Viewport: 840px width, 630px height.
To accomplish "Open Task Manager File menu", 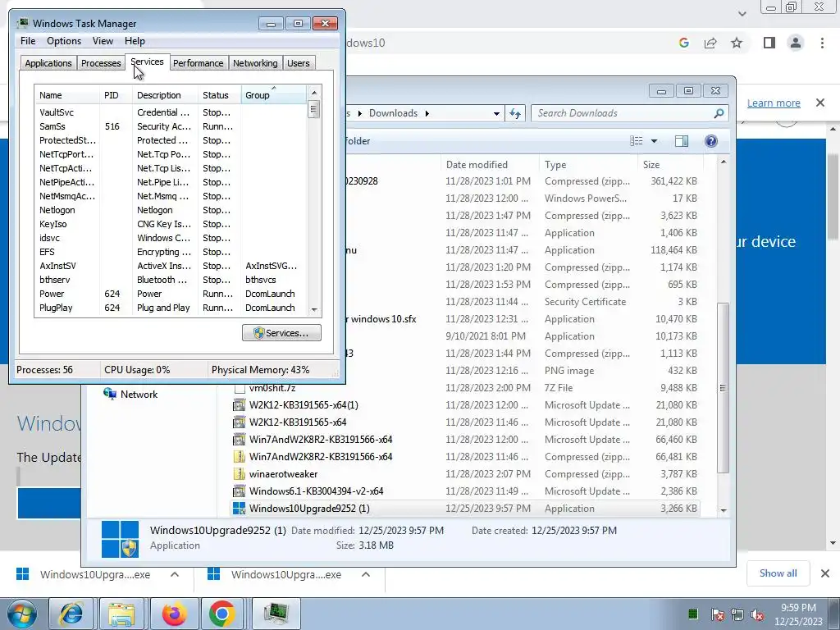I will pos(28,41).
